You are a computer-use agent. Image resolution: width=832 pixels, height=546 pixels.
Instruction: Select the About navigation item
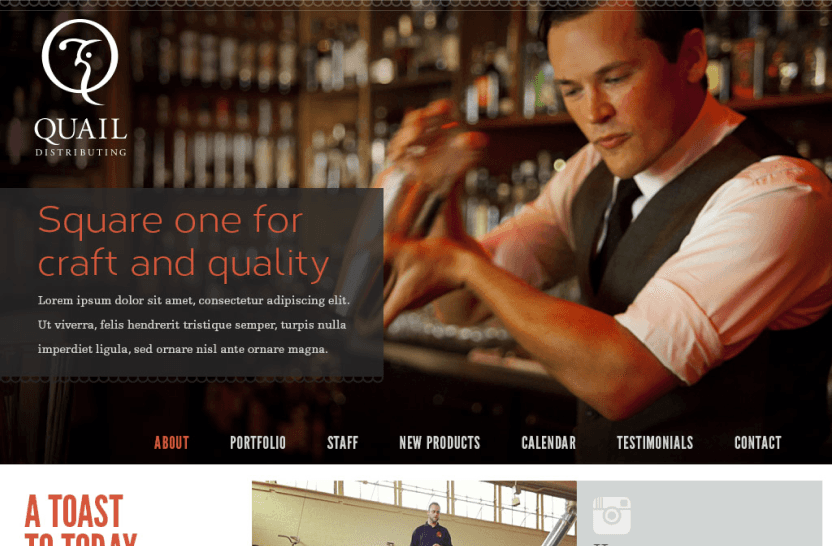(171, 443)
